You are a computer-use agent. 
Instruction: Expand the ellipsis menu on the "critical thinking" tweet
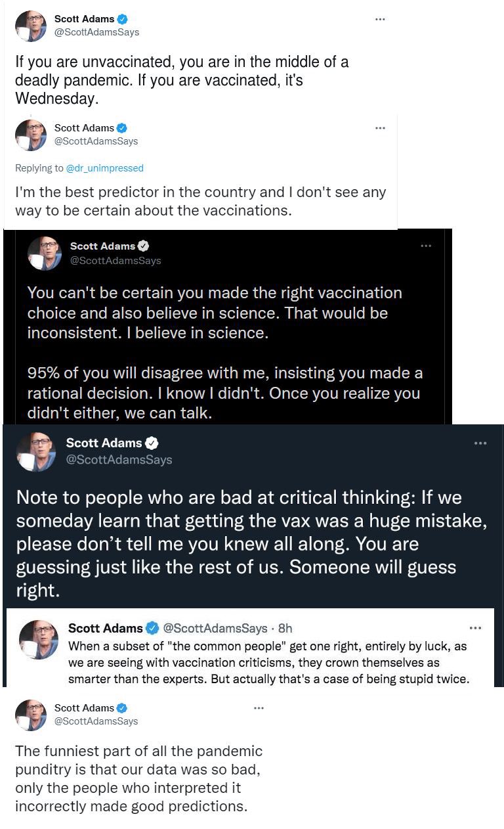pyautogui.click(x=480, y=443)
